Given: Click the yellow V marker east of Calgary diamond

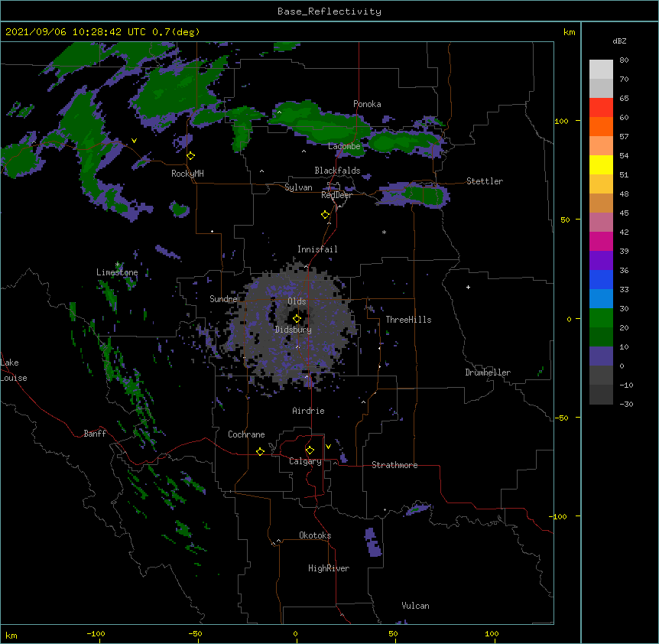Looking at the screenshot, I should click(x=328, y=447).
